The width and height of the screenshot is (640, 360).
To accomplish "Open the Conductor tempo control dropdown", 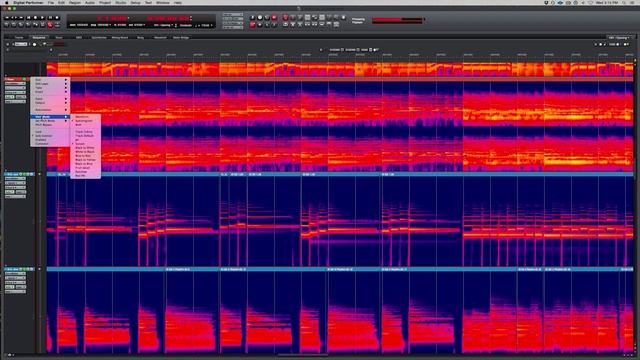I will point(186,25).
